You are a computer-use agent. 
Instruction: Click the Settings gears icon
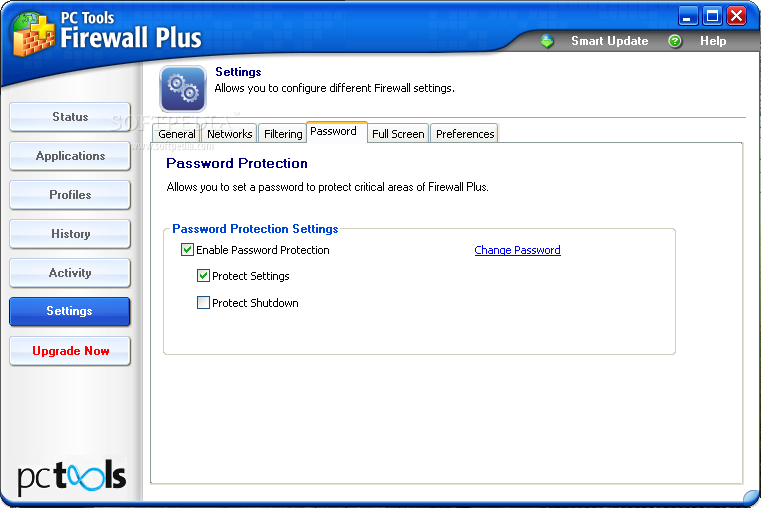pyautogui.click(x=183, y=88)
